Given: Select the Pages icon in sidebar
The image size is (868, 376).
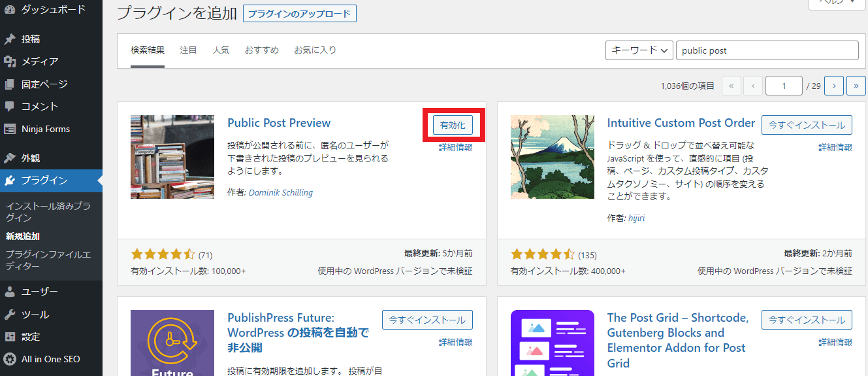Looking at the screenshot, I should (10, 84).
